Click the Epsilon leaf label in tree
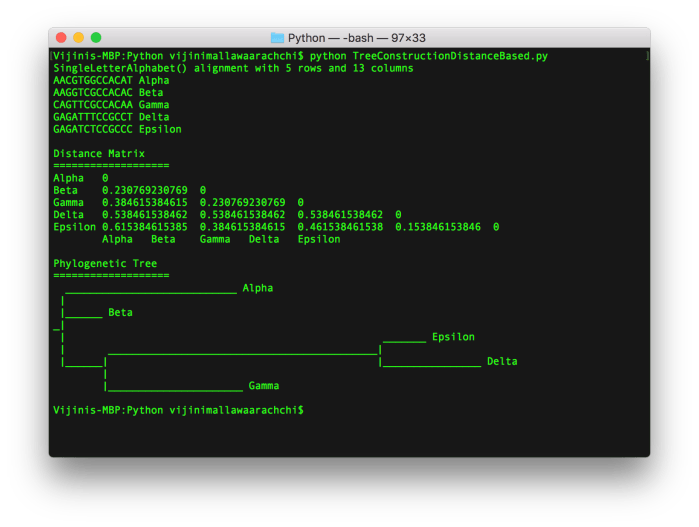 click(452, 337)
